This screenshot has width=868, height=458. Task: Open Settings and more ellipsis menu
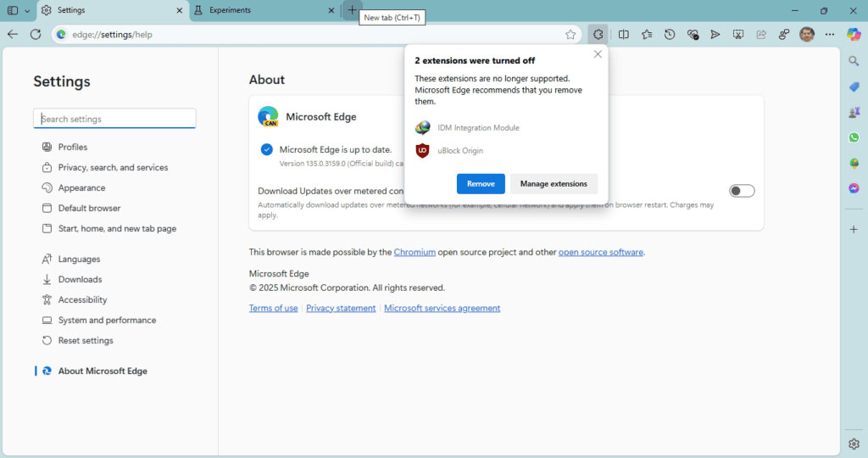point(830,35)
